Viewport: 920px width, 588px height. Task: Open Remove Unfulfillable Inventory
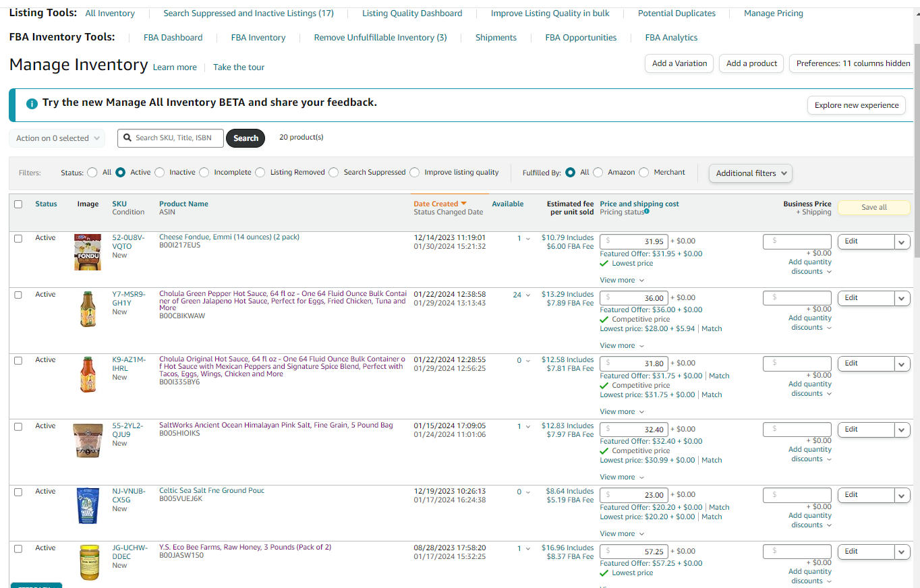point(380,38)
